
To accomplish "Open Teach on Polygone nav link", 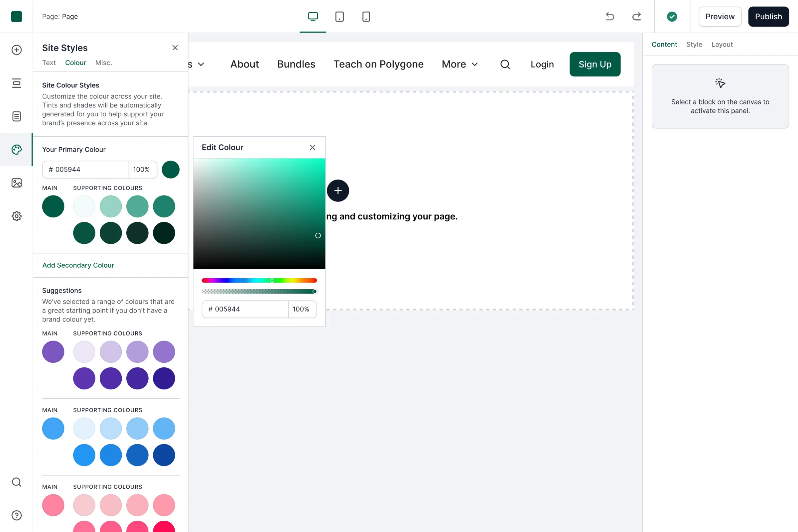I will (378, 64).
